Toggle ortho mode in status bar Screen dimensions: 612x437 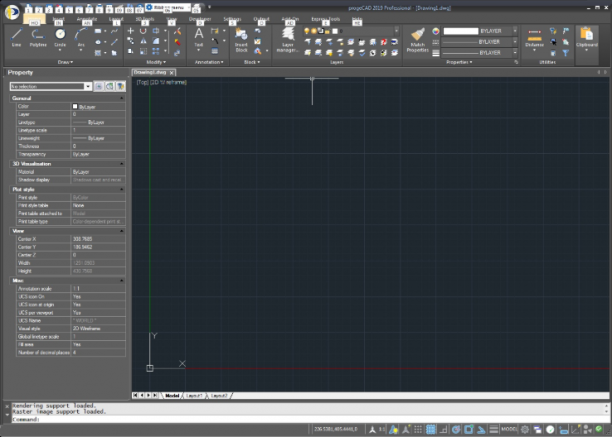(x=443, y=430)
